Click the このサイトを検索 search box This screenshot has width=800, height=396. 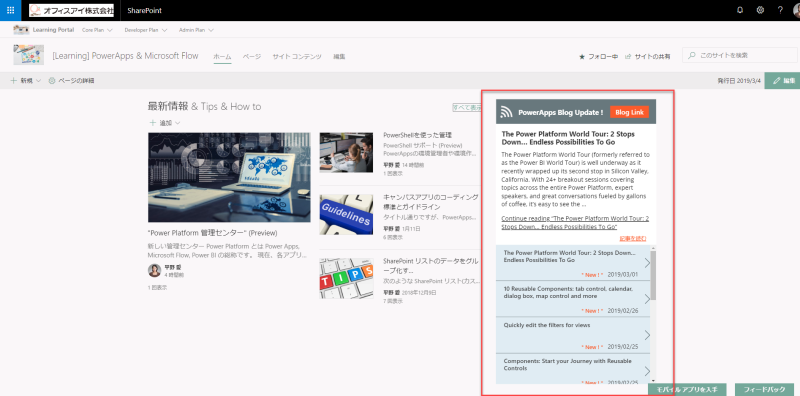tap(740, 55)
